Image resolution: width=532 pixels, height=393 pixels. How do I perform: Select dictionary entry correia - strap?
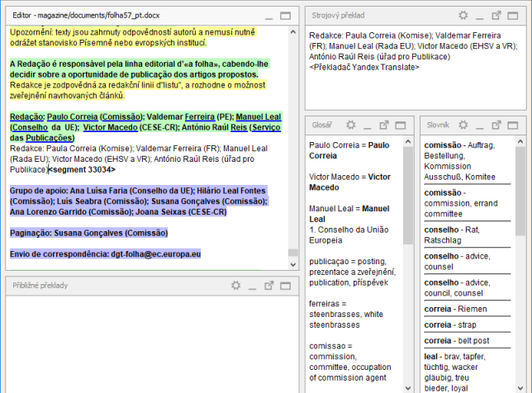pyautogui.click(x=450, y=324)
